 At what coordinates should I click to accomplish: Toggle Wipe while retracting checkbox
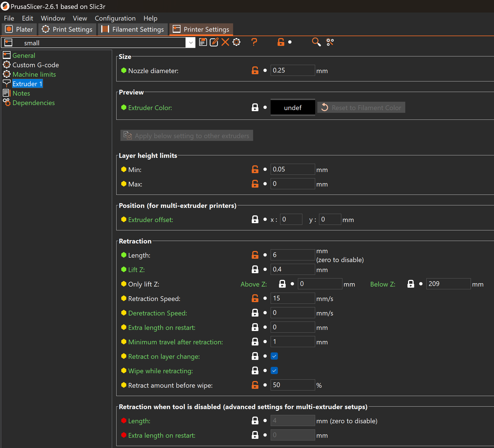[x=274, y=370]
